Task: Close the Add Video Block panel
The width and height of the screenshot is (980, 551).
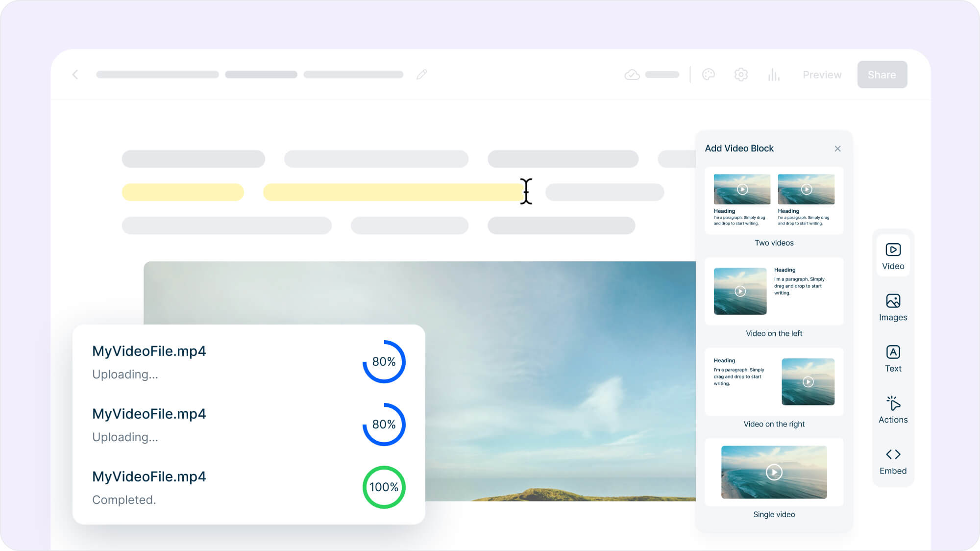Action: (x=837, y=149)
